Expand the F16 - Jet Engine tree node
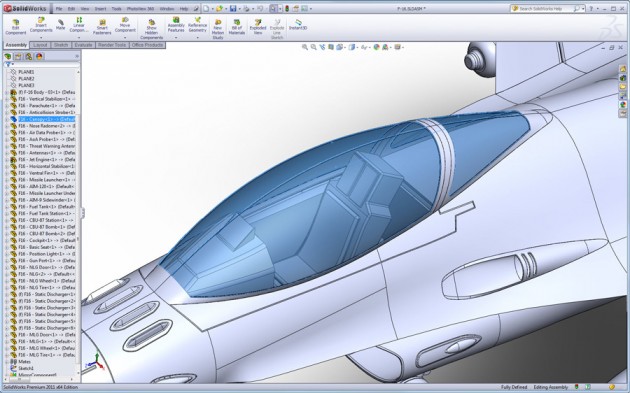630x393 pixels. (6, 160)
